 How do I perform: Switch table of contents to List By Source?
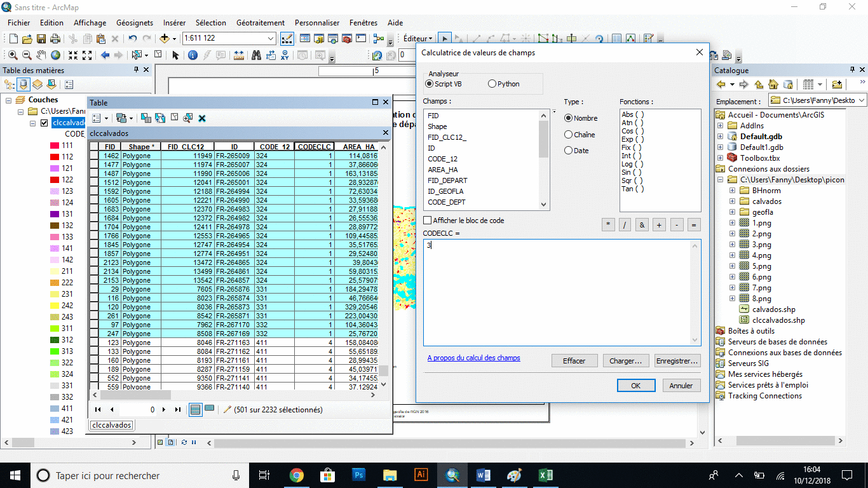click(x=24, y=85)
